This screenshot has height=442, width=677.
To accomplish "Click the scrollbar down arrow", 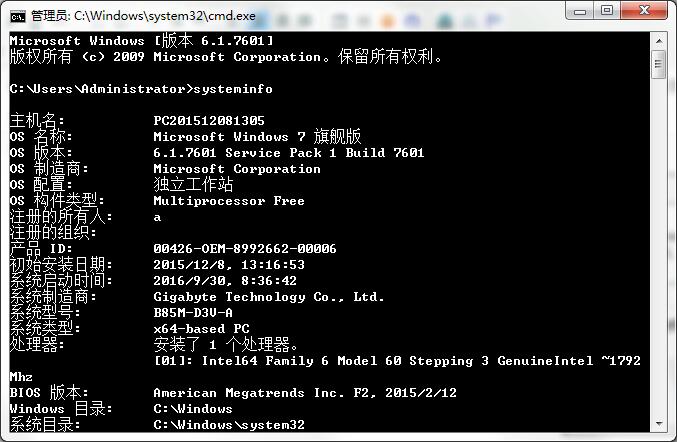I will [659, 424].
